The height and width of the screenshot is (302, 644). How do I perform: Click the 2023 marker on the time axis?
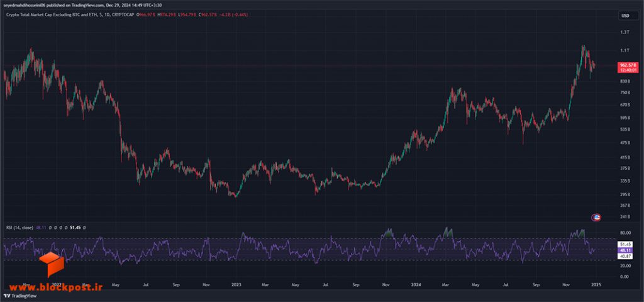236,284
